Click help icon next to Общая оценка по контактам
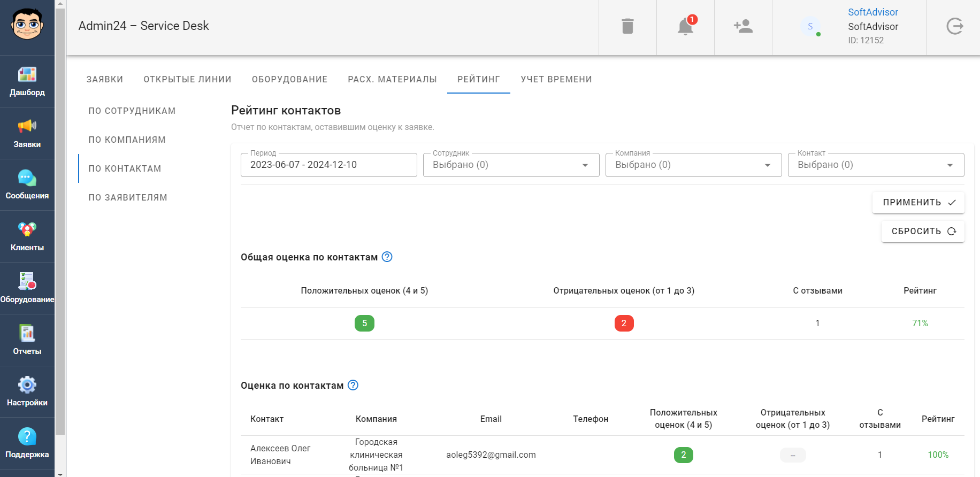Image resolution: width=980 pixels, height=477 pixels. [387, 257]
